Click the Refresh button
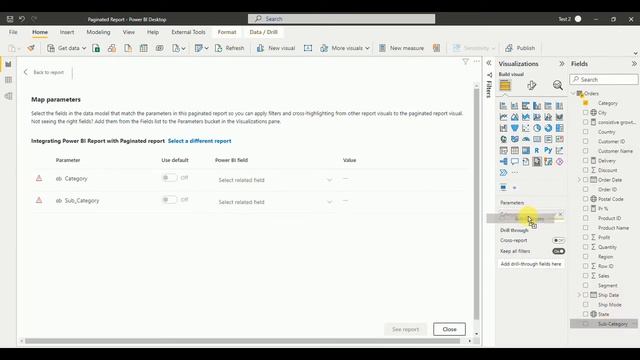 pos(229,48)
